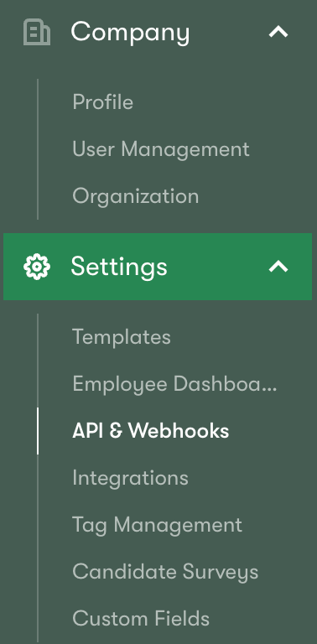Open the Integrations page
The width and height of the screenshot is (317, 644).
pos(130,479)
